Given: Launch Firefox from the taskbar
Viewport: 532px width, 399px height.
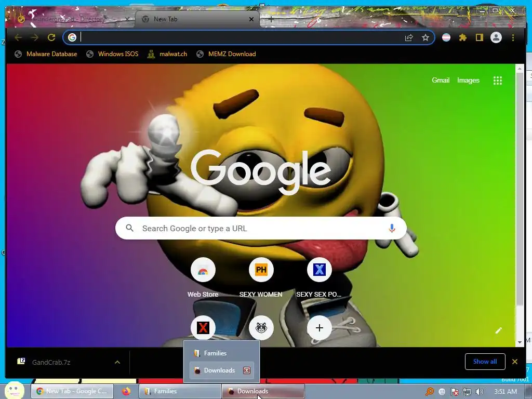Looking at the screenshot, I should (x=126, y=391).
